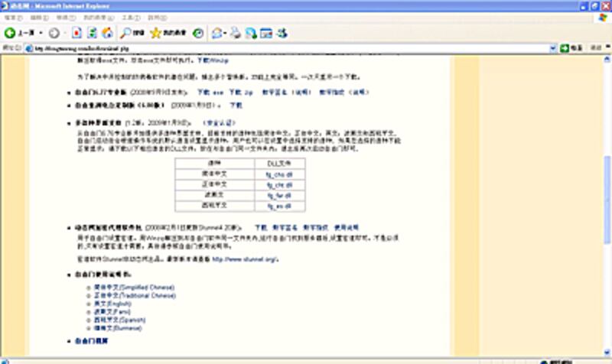Click the Edit page toolbar icon
The height and width of the screenshot is (364, 612).
(251, 33)
